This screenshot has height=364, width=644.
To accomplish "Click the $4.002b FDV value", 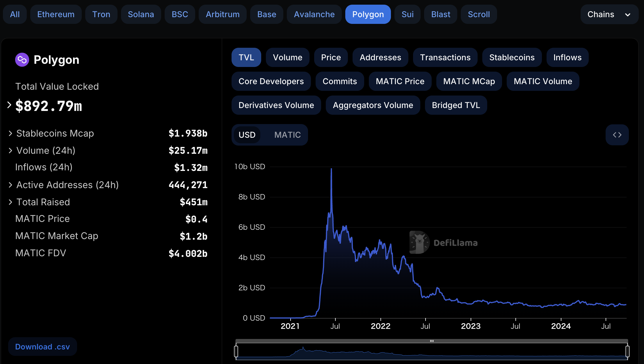I will click(x=188, y=254).
